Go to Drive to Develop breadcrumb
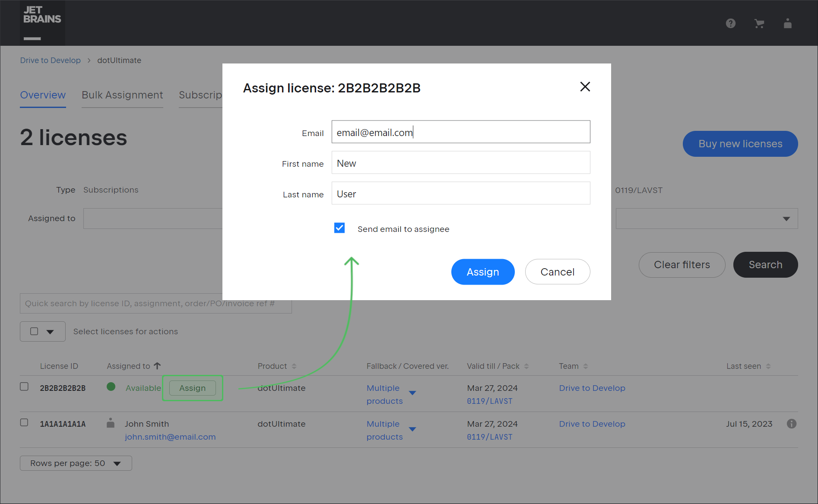The image size is (818, 504). click(x=50, y=60)
